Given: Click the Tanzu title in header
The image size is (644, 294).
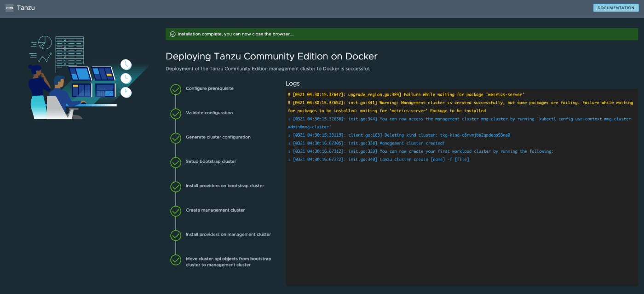Looking at the screenshot, I should 26,8.
